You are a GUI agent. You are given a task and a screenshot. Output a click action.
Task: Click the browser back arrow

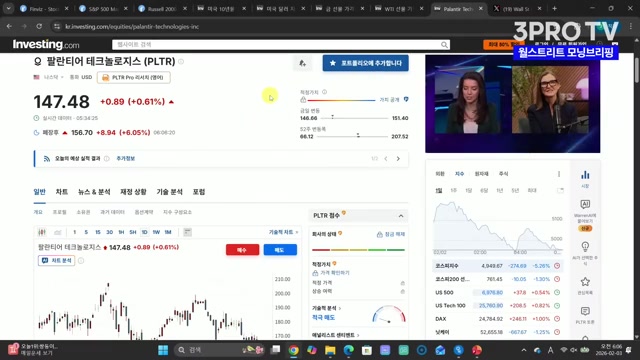coord(9,26)
